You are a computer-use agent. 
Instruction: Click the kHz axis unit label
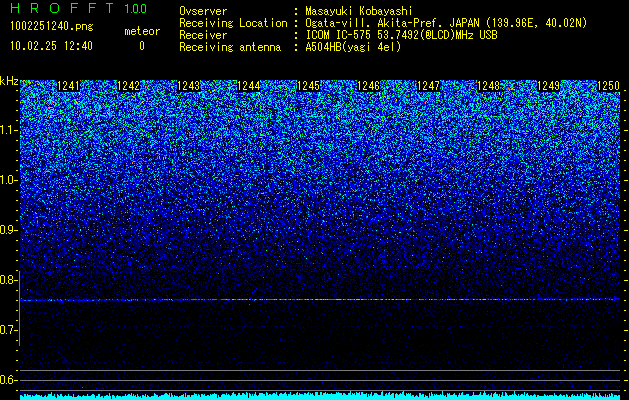[x=9, y=81]
